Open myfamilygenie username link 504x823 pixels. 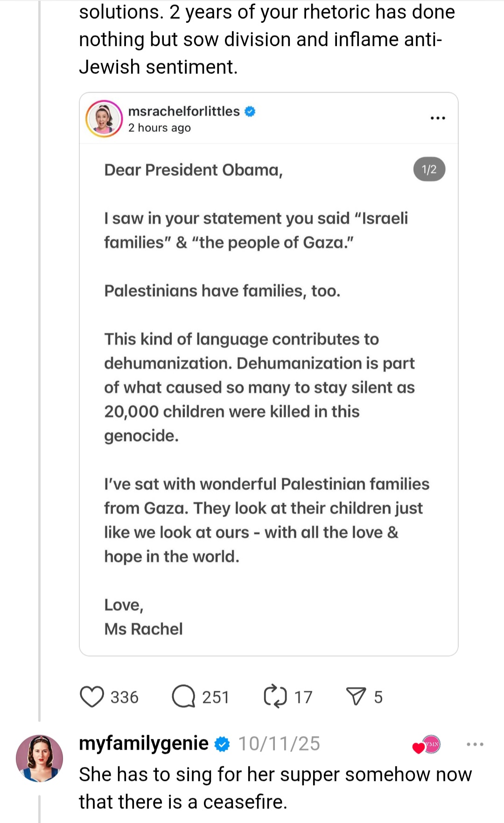(x=144, y=743)
